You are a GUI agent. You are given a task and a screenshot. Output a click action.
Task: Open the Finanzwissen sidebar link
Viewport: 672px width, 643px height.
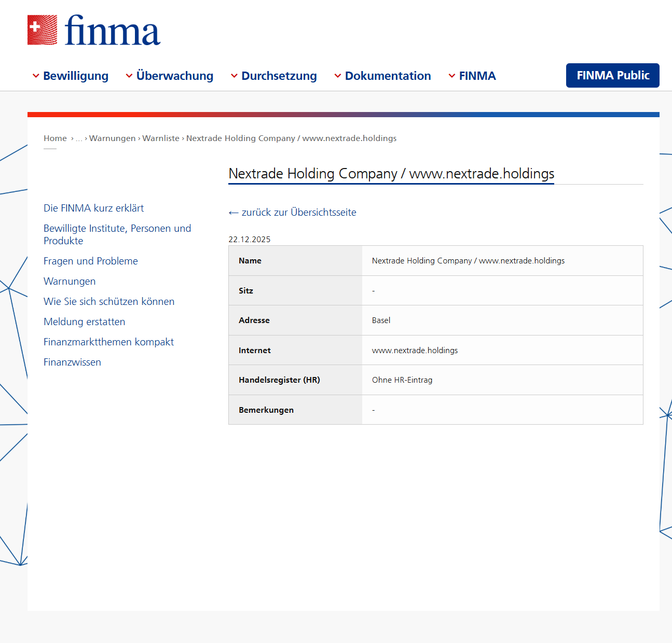point(72,362)
